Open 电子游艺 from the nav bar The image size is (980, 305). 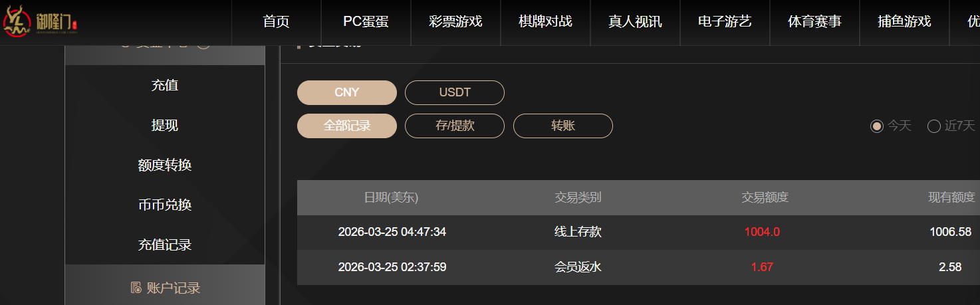pyautogui.click(x=725, y=21)
